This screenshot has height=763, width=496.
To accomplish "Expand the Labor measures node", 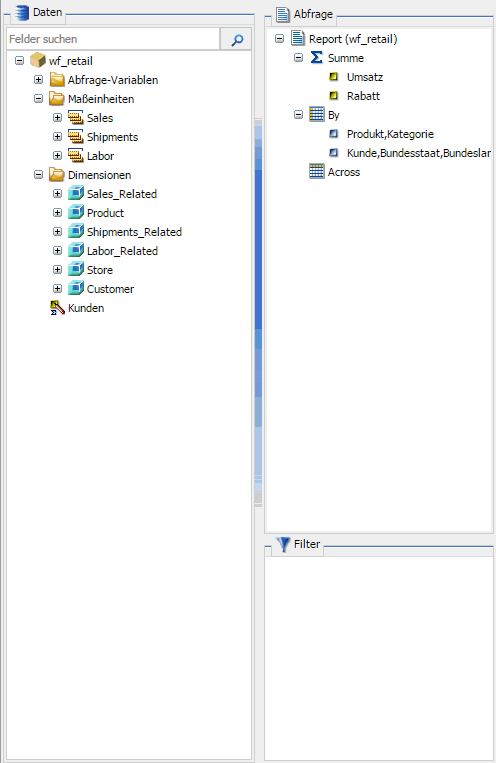I will pos(57,155).
